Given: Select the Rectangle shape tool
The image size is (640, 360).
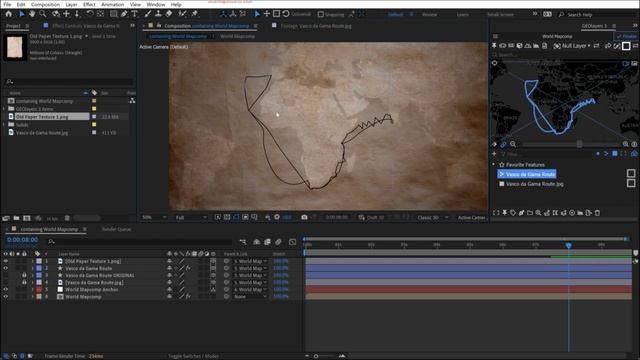Looking at the screenshot, I should click(113, 14).
